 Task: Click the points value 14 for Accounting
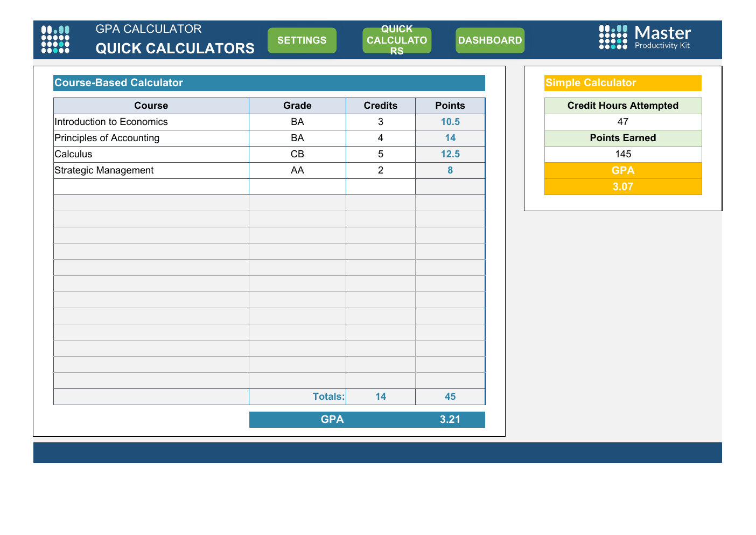(450, 138)
